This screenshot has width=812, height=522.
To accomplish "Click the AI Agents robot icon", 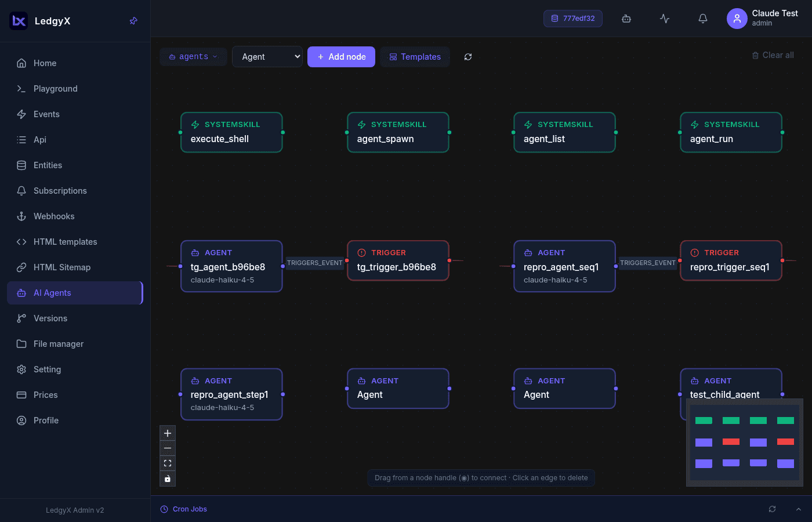I will (21, 293).
